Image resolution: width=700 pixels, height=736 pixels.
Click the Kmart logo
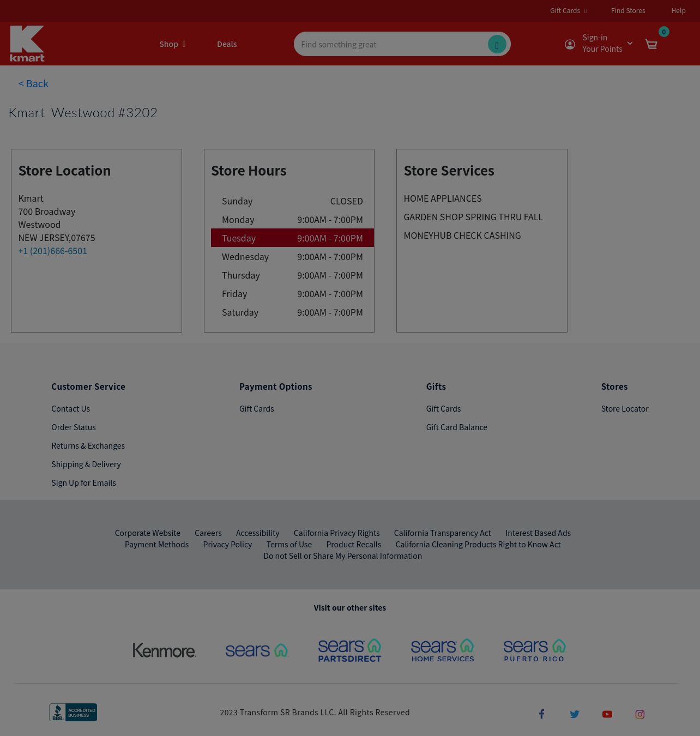27,44
